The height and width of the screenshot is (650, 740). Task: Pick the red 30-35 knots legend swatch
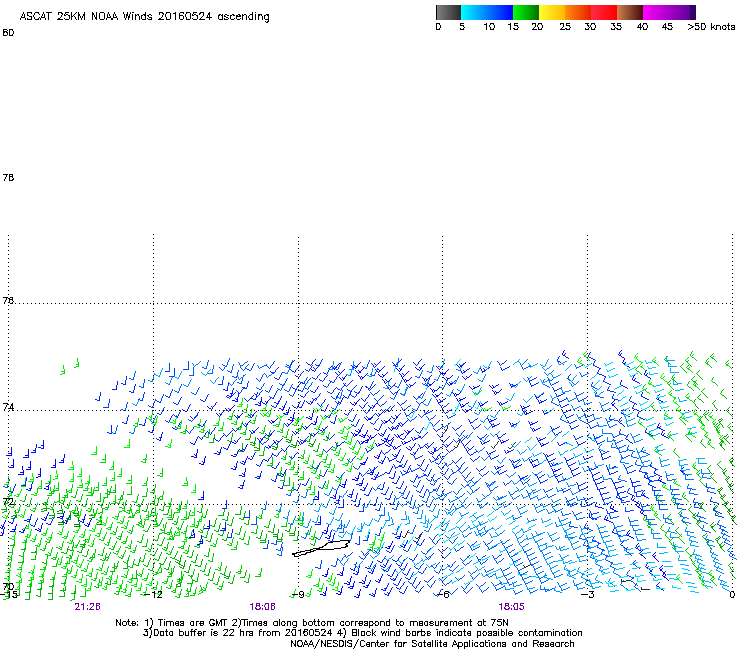[x=604, y=12]
